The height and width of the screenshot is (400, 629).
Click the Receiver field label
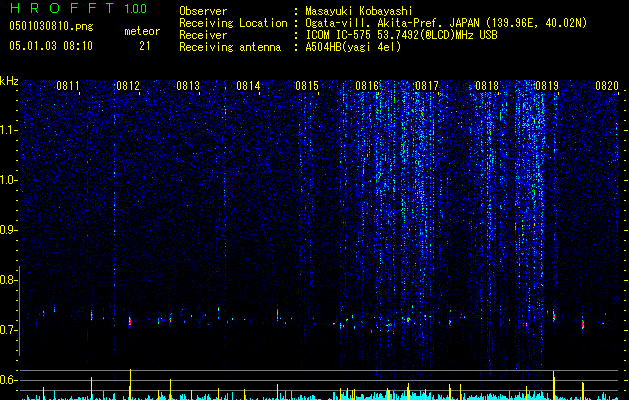(x=203, y=35)
